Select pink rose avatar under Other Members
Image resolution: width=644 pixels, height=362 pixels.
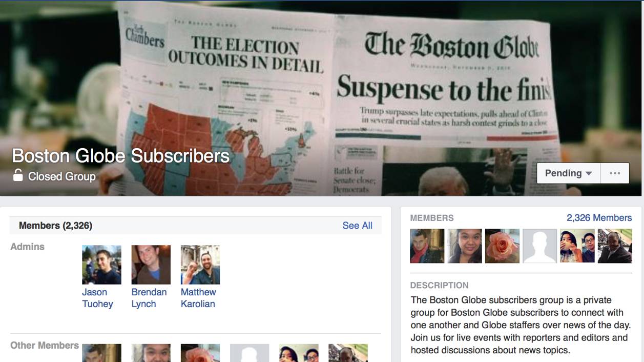click(x=200, y=353)
